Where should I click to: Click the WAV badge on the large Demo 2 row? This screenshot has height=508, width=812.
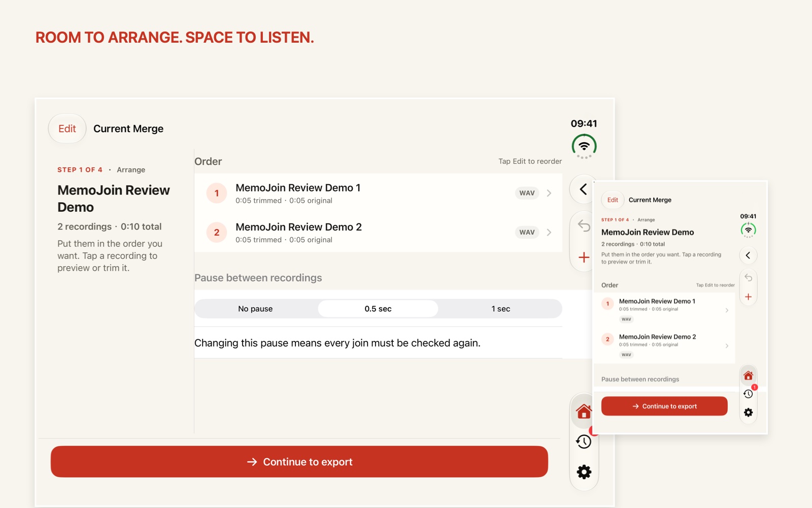pos(527,232)
